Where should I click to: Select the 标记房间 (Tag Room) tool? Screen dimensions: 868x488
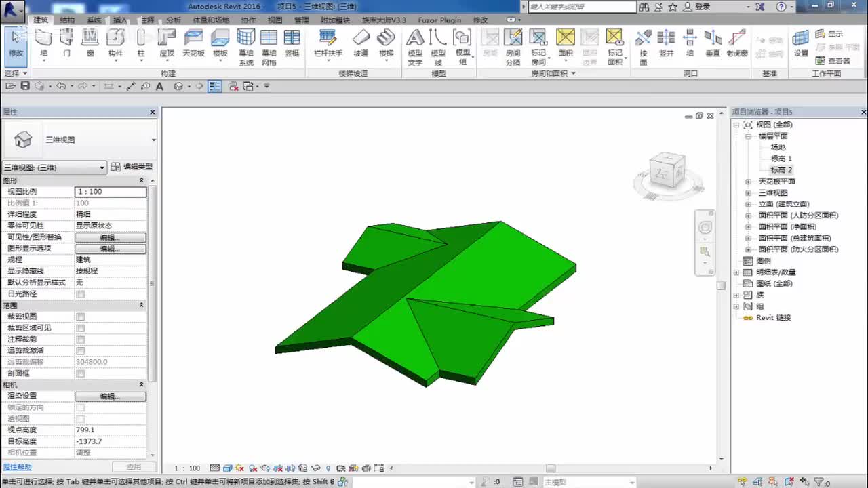coord(538,47)
